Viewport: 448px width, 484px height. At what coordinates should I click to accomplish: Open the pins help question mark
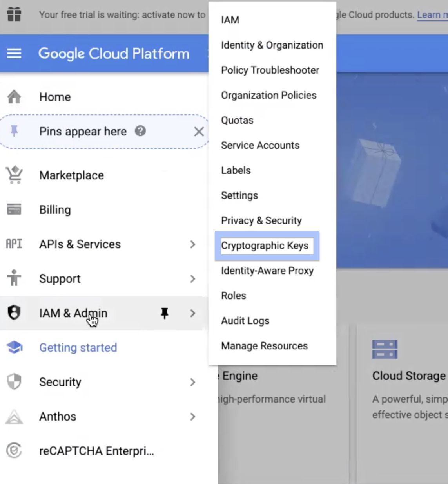pyautogui.click(x=140, y=131)
